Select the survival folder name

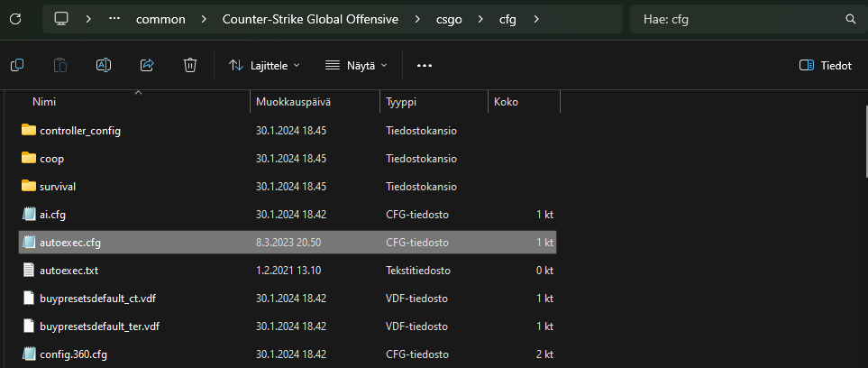[58, 186]
